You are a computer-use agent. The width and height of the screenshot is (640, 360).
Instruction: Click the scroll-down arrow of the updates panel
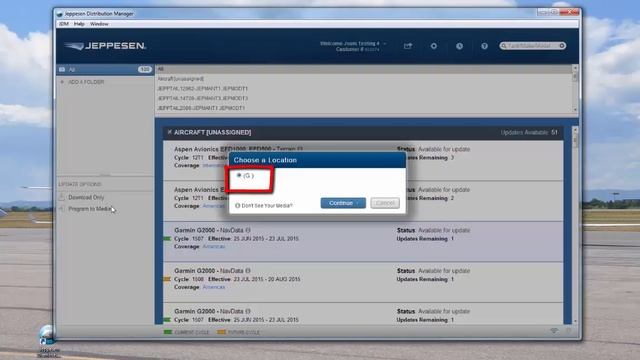coord(575,322)
